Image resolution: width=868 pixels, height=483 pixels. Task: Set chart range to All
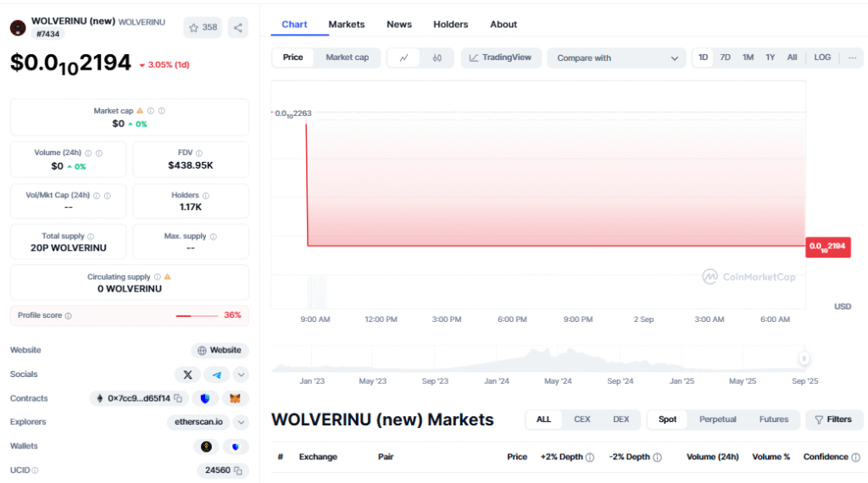tap(793, 58)
